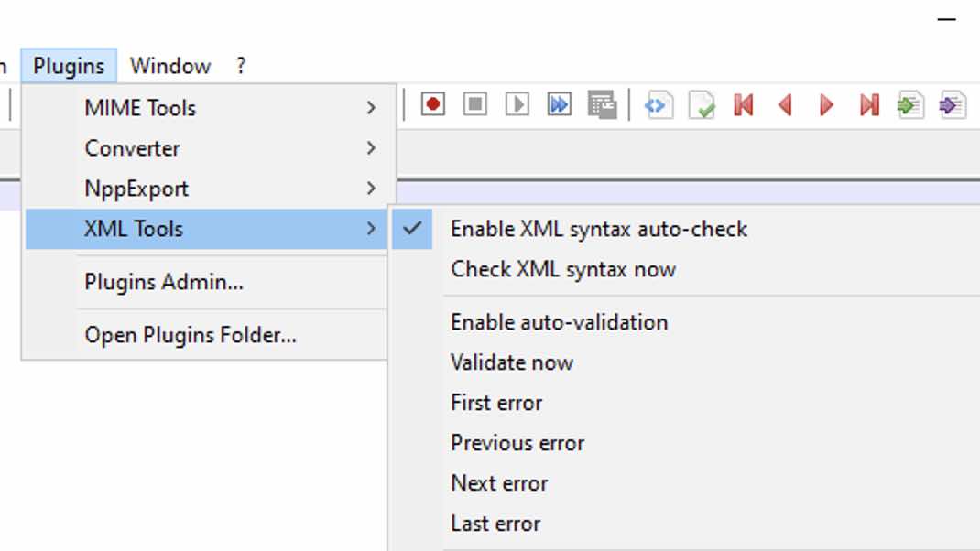Viewport: 980px width, 551px height.
Task: Click the green checkmark validation icon
Action: (x=702, y=104)
